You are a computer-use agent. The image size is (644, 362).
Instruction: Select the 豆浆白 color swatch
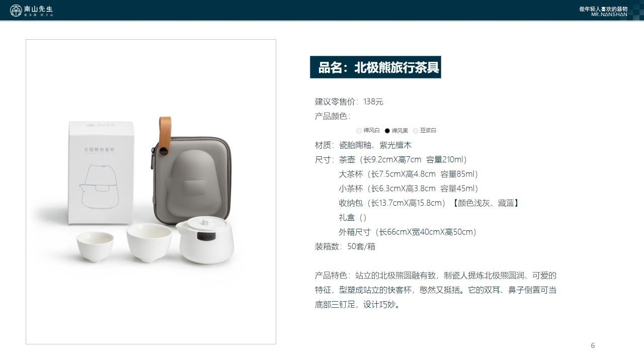click(416, 131)
